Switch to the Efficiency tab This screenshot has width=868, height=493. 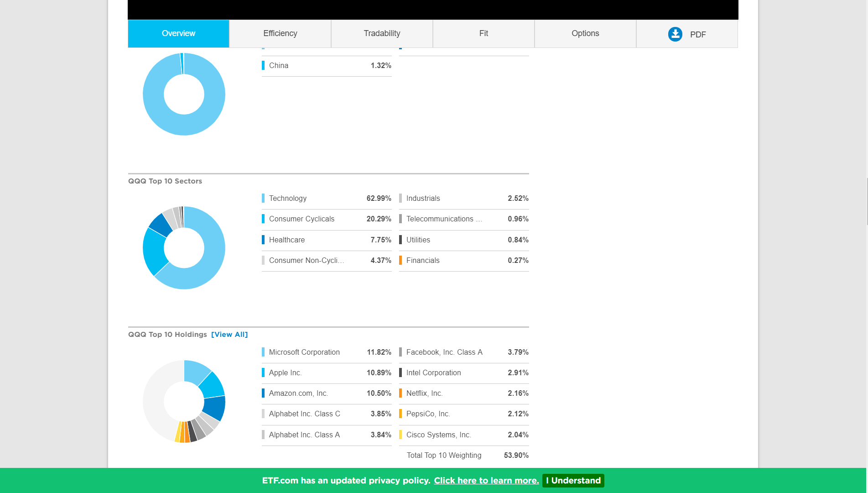pos(280,33)
